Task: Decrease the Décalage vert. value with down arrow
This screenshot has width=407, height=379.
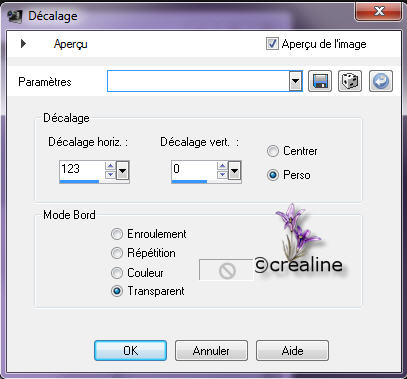Action: click(222, 175)
